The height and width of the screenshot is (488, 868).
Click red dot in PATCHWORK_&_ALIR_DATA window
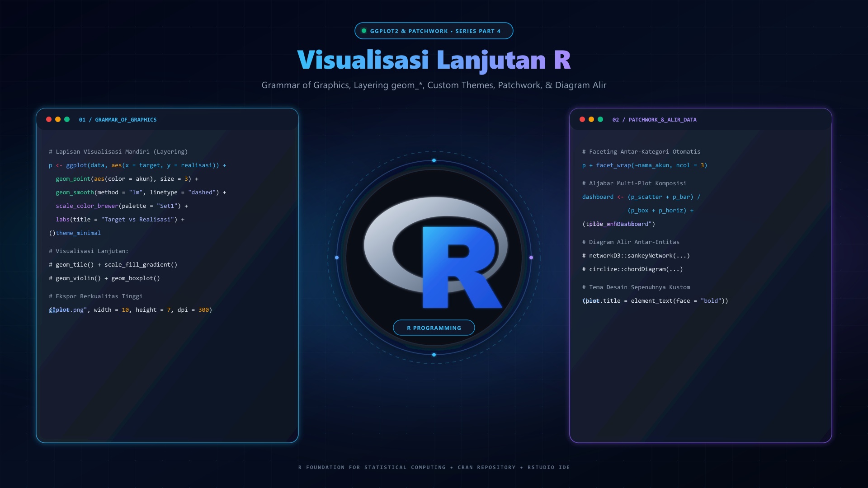point(582,119)
